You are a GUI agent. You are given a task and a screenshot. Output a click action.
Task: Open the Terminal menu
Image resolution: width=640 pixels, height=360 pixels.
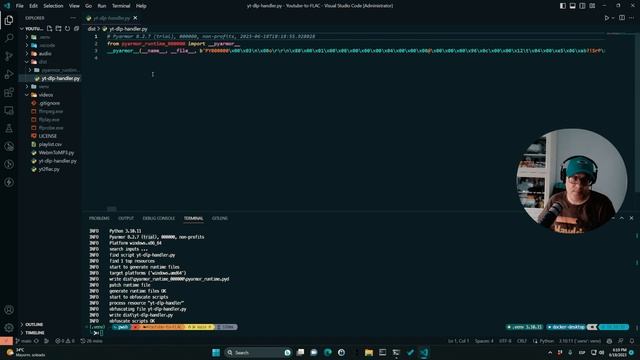click(x=121, y=6)
